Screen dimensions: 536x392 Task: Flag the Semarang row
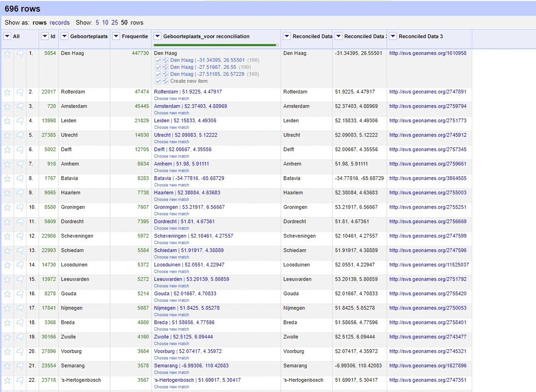tap(20, 366)
